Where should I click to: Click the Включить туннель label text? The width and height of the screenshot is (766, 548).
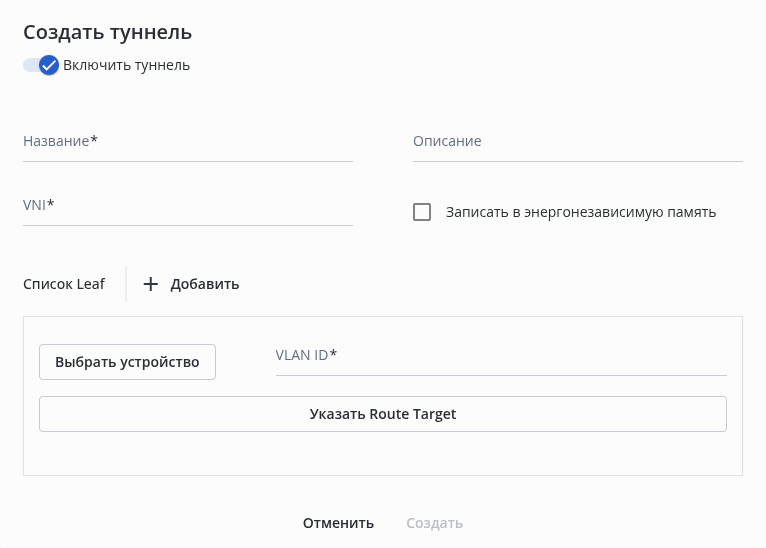(126, 66)
